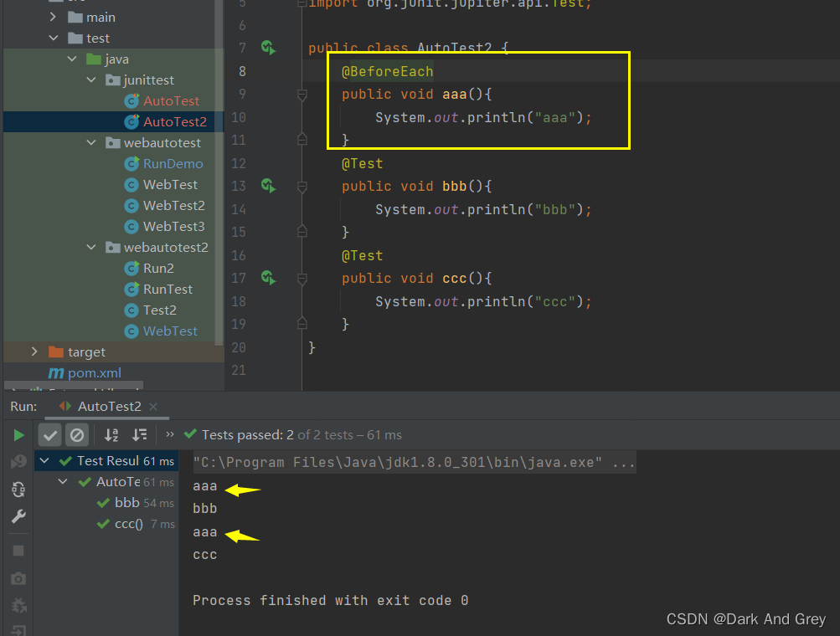The image size is (840, 636).
Task: Click line number 16 in gutter
Action: coord(239,255)
